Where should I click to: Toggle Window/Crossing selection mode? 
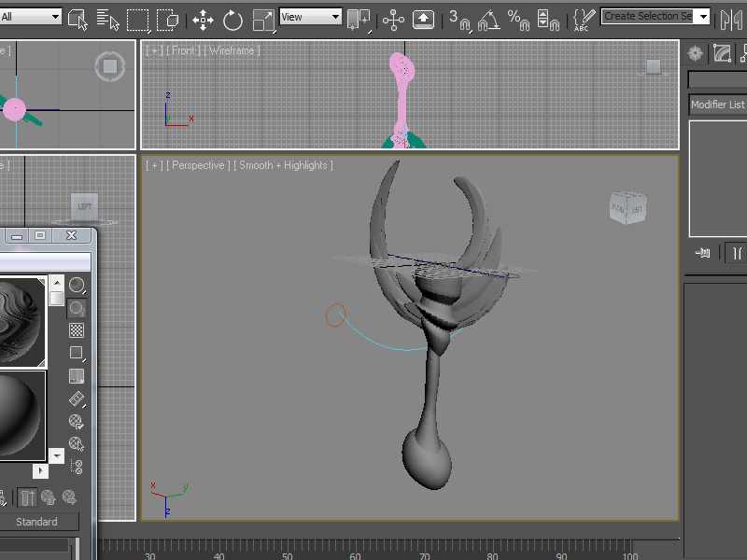click(x=167, y=20)
